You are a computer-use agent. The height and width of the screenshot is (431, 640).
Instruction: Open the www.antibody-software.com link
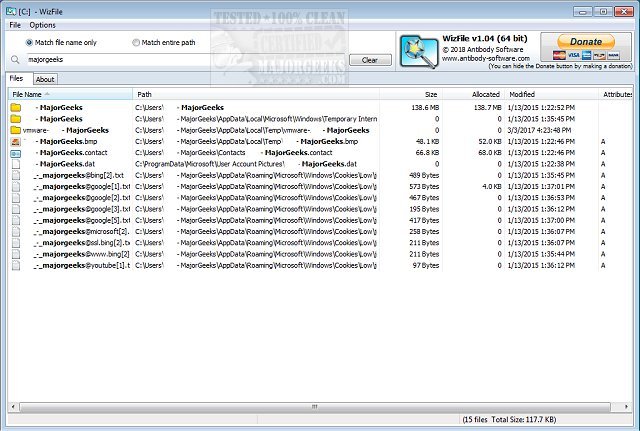tap(486, 58)
